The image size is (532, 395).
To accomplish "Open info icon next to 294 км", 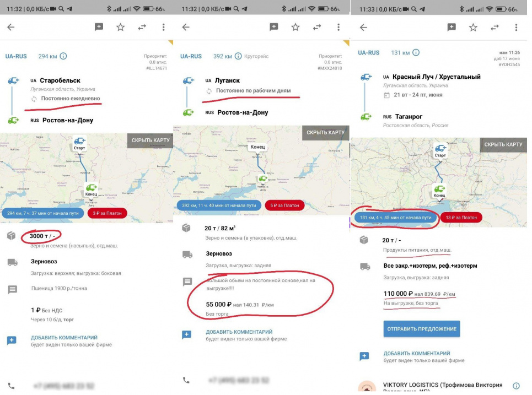I will (x=63, y=56).
